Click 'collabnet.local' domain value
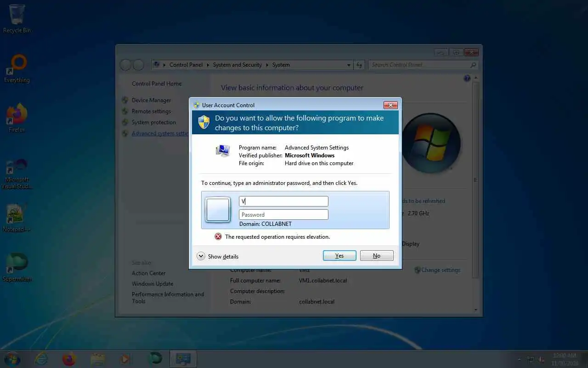The height and width of the screenshot is (368, 588). tap(317, 302)
